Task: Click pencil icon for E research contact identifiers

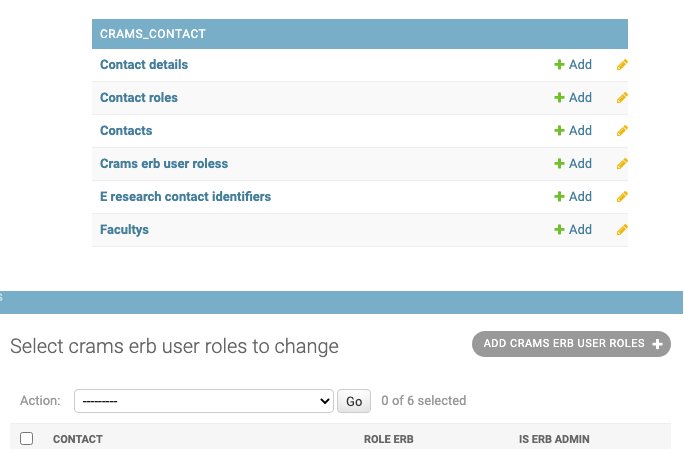Action: click(622, 197)
